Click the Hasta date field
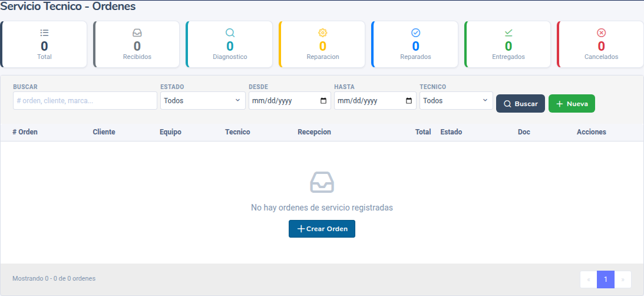The image size is (644, 296). tap(375, 100)
